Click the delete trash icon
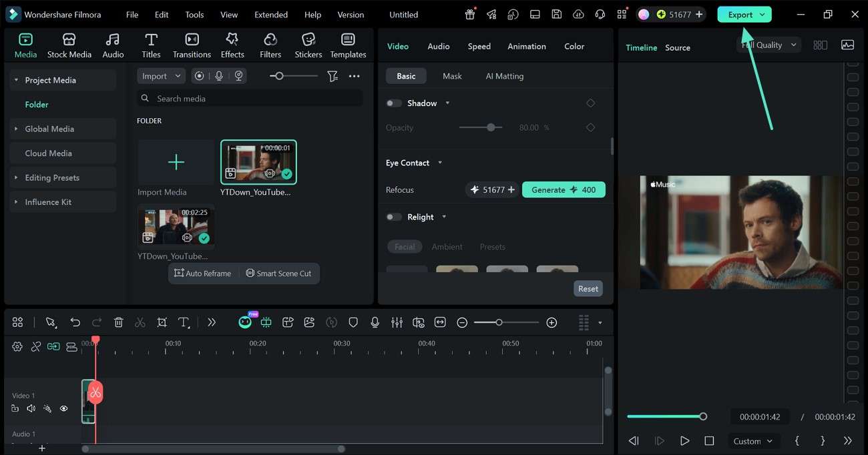This screenshot has height=455, width=868. click(118, 322)
